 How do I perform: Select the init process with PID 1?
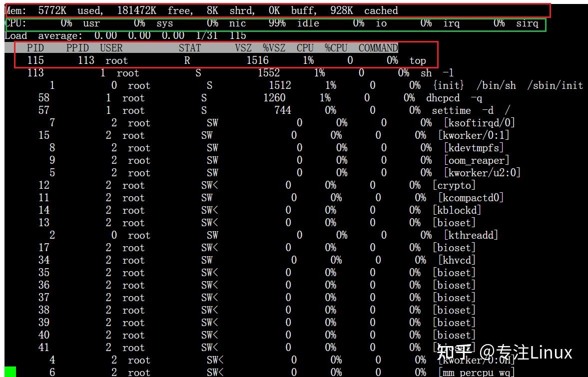click(x=220, y=85)
